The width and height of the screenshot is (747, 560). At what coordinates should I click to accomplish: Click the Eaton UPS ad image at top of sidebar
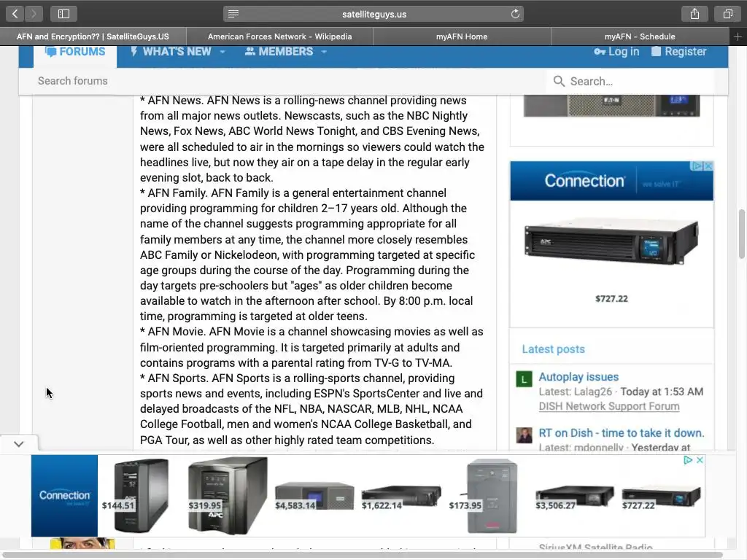click(612, 106)
